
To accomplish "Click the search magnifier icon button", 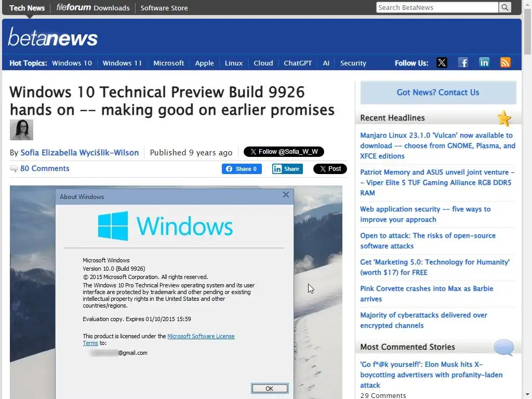I will point(505,7).
